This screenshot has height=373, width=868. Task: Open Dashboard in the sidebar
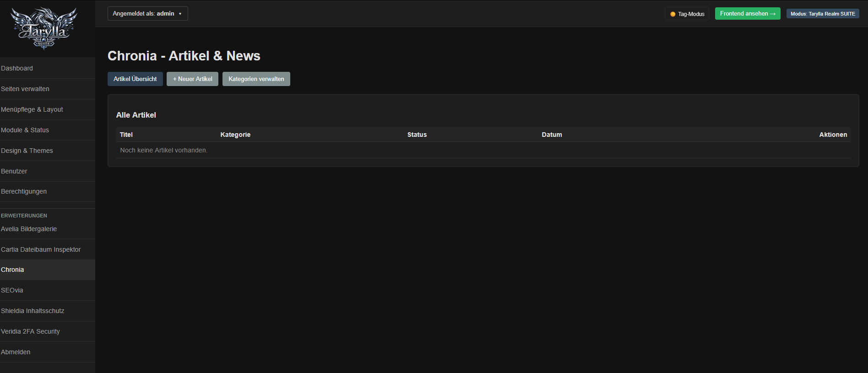point(48,68)
